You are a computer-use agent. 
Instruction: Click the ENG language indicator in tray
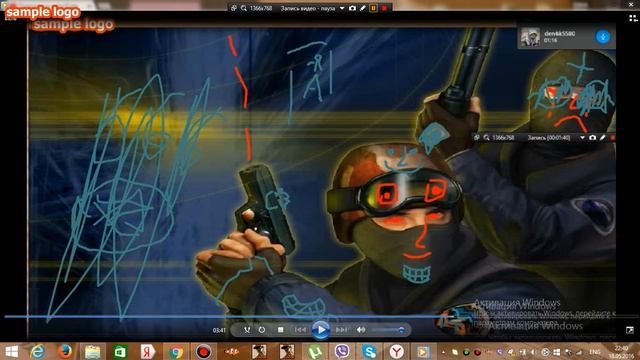pyautogui.click(x=595, y=352)
